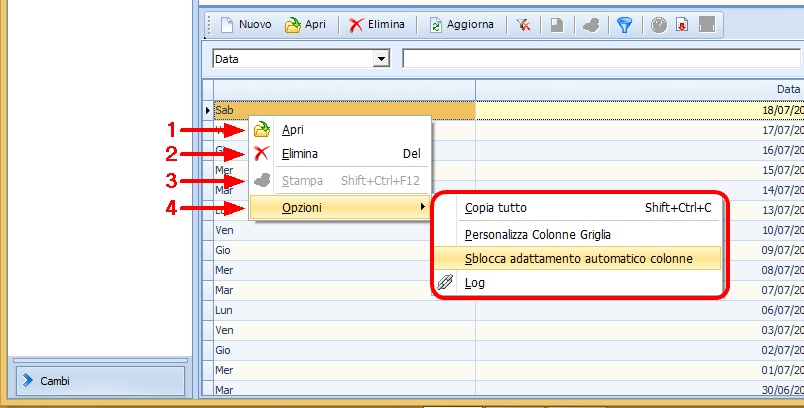Viewport: 804px width, 408px height.
Task: Click the round help icon in toolbar
Action: tap(658, 25)
